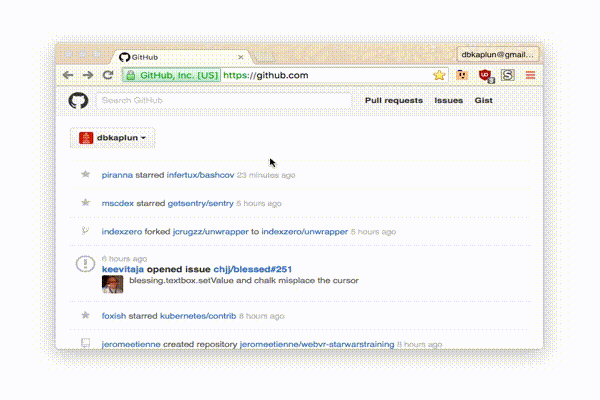
Task: Open the jcrugzz/unwrapper repository link
Action: pyautogui.click(x=210, y=232)
